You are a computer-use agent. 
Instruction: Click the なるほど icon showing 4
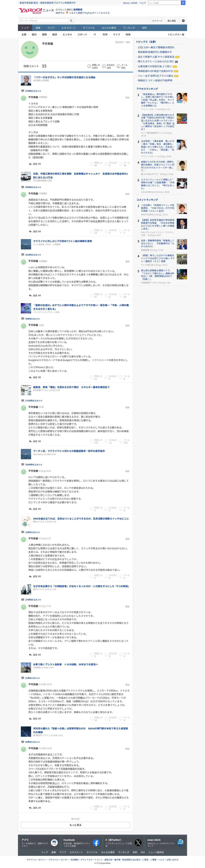106,808
